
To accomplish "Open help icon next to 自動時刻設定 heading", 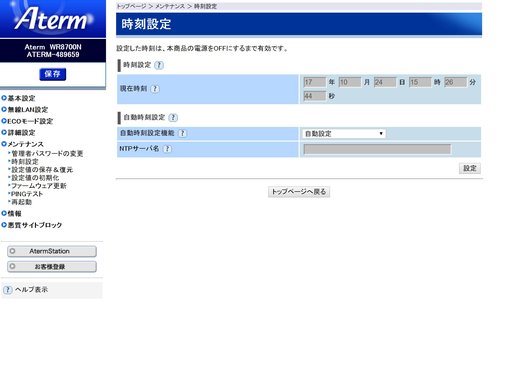I will (x=173, y=117).
